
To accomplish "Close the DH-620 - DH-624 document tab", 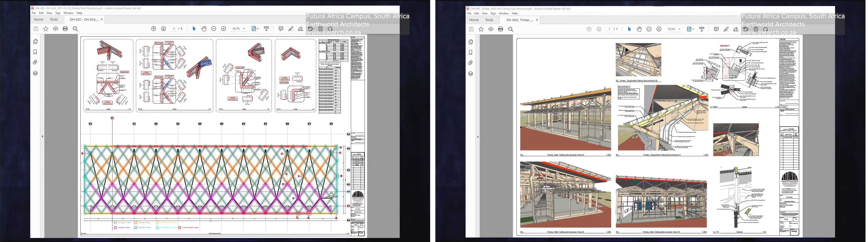I will (101, 19).
